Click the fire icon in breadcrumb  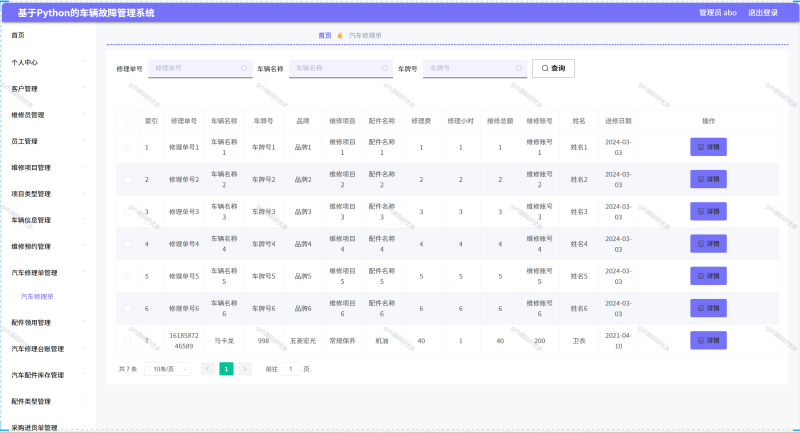(340, 36)
